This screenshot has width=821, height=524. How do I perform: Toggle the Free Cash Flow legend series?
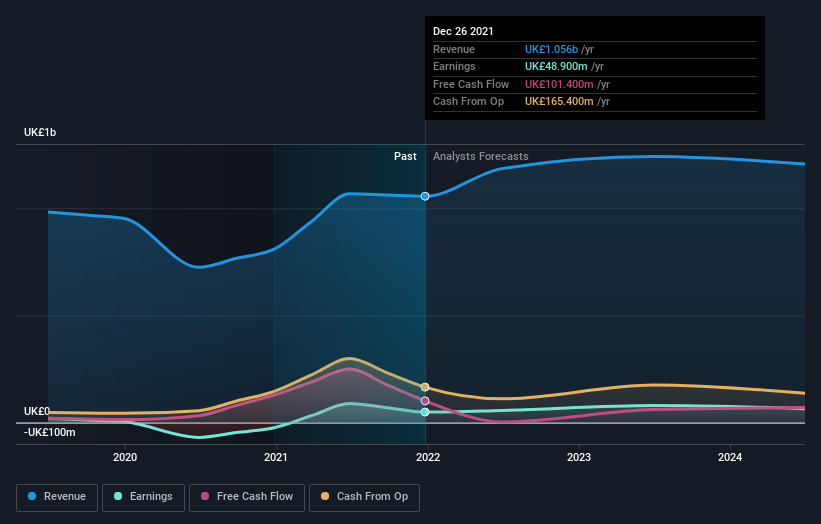(247, 497)
